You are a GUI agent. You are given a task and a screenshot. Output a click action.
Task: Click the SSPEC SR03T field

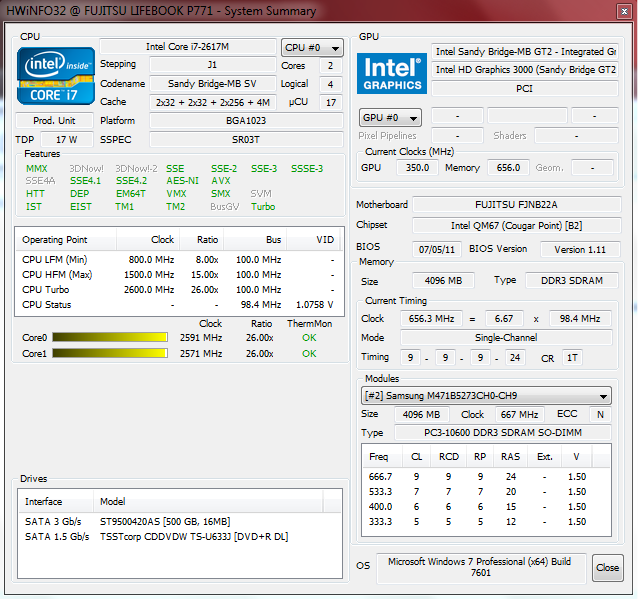pyautogui.click(x=246, y=140)
